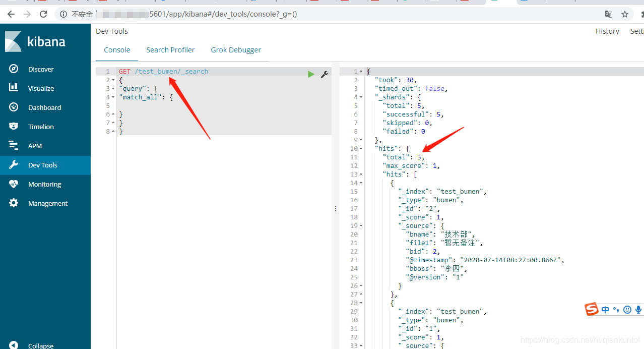Image resolution: width=644 pixels, height=349 pixels.
Task: Open the Dashboard gauge icon
Action: pos(14,107)
